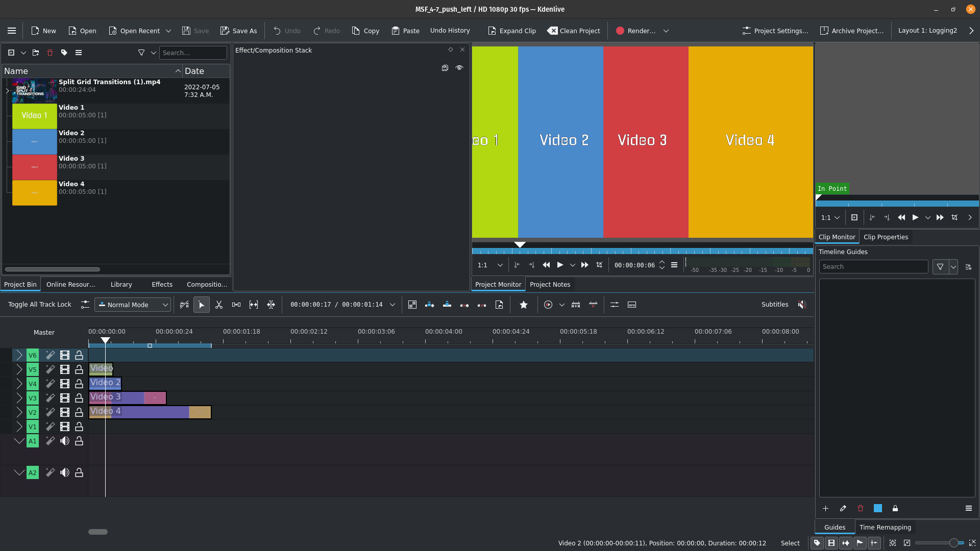The image size is (980, 551).
Task: Open Project Settings
Action: 775,31
